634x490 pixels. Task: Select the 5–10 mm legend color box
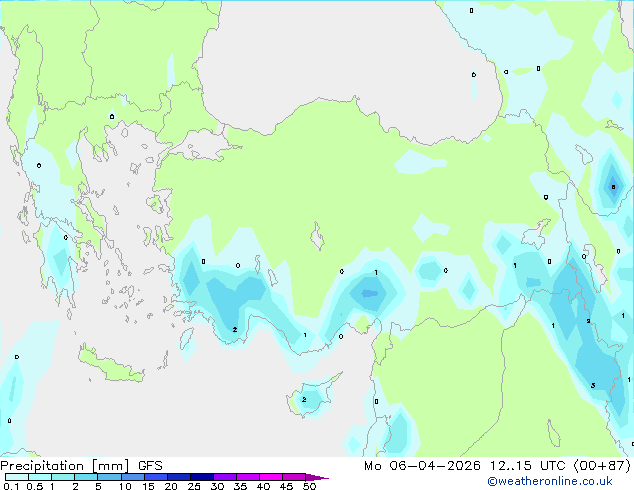pyautogui.click(x=109, y=477)
